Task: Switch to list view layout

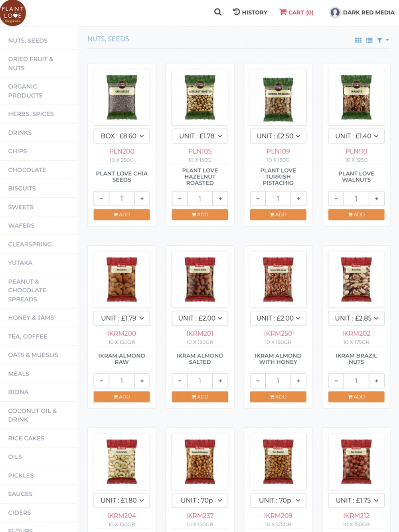Action: (x=369, y=40)
